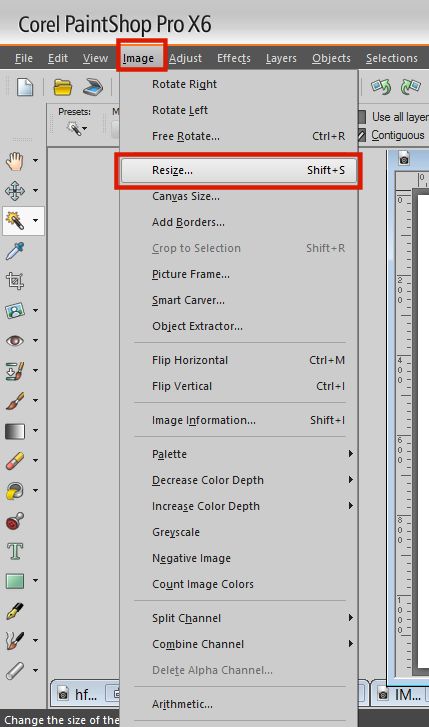Select the Magic Wand tool
This screenshot has height=727, width=429.
[15, 221]
